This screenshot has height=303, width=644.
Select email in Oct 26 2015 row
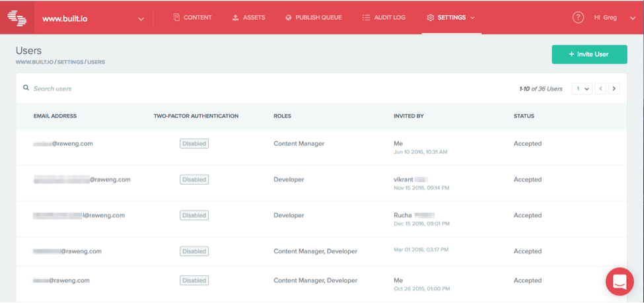coord(61,281)
